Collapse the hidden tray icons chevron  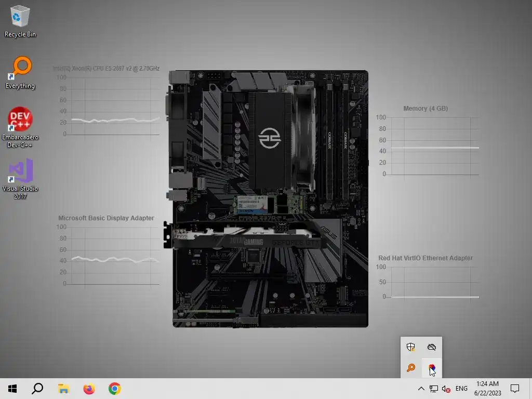click(421, 389)
